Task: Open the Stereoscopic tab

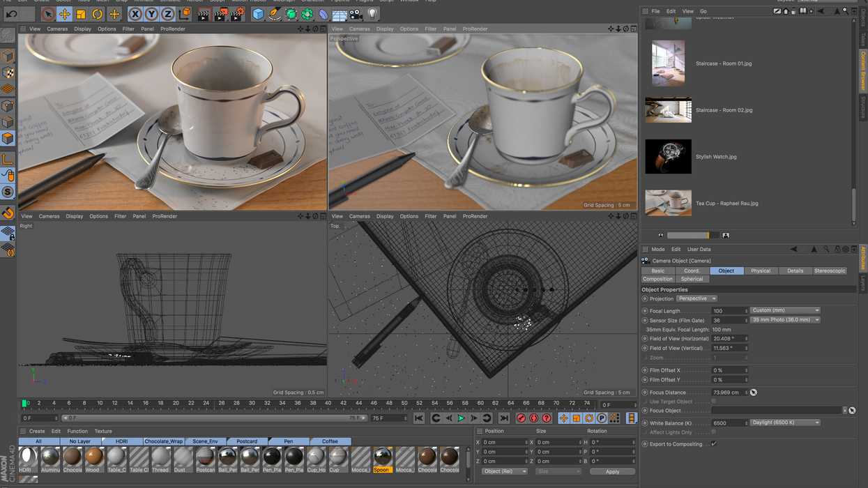Action: (x=830, y=270)
